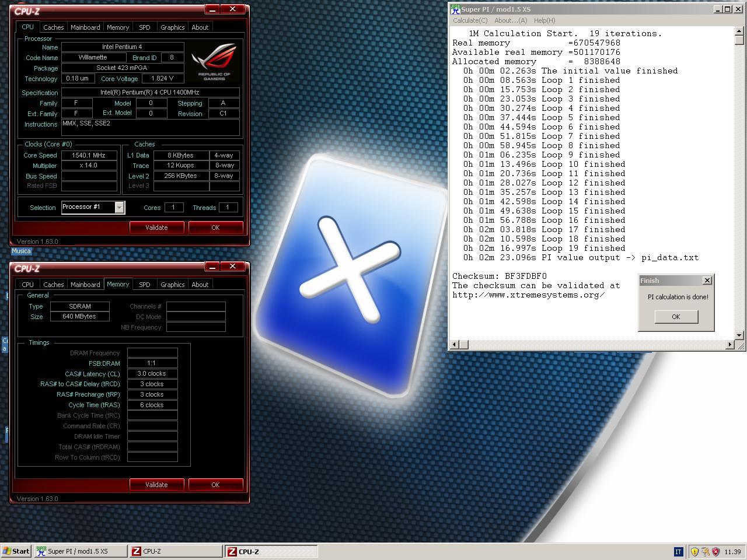747x560 pixels.
Task: Click the Willamette code name field
Action: (93, 58)
